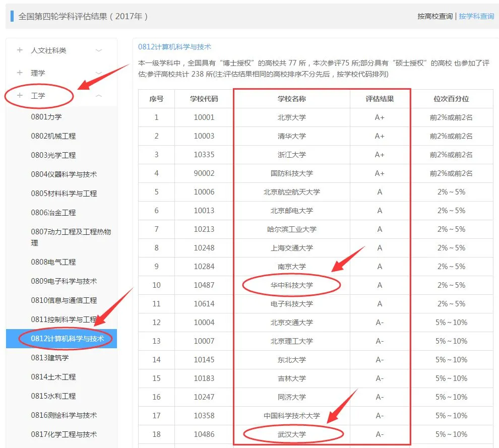
Task: Select 0802机械工程 in the sidebar
Action: (53, 136)
